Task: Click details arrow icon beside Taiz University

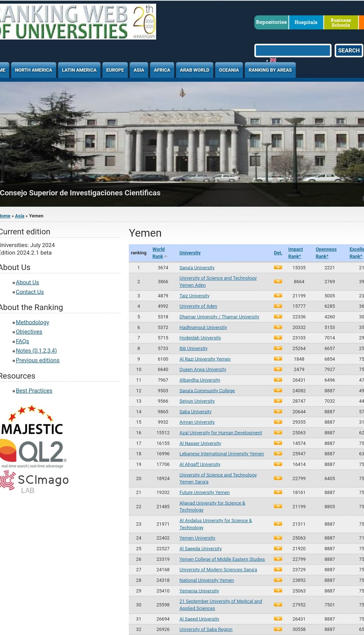Action: pos(278,295)
